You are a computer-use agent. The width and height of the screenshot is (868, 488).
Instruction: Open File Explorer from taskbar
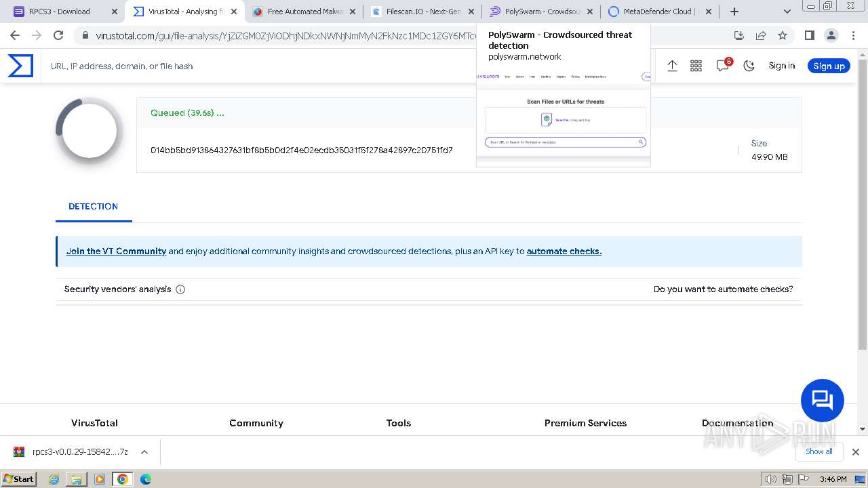tap(77, 479)
